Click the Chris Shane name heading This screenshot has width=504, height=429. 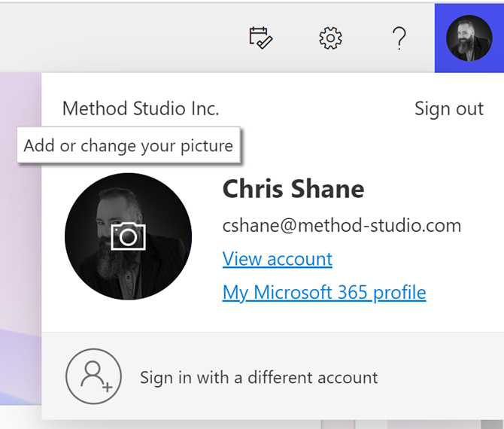pyautogui.click(x=293, y=189)
